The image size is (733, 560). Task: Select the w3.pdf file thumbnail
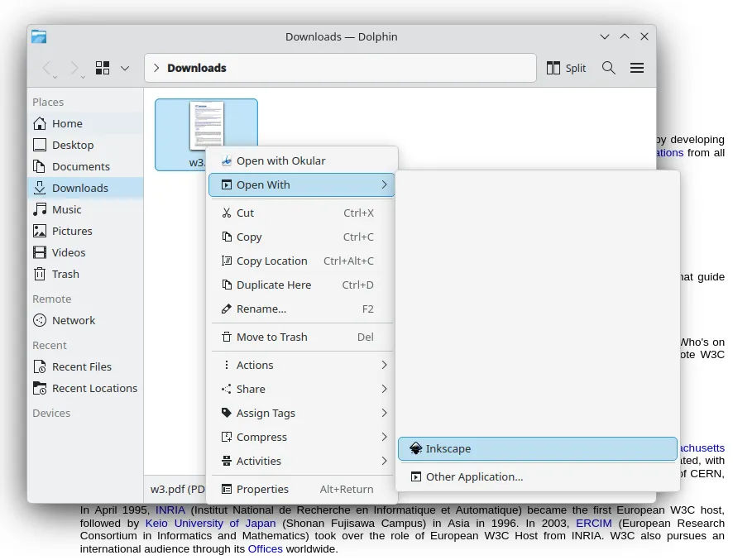click(x=206, y=127)
